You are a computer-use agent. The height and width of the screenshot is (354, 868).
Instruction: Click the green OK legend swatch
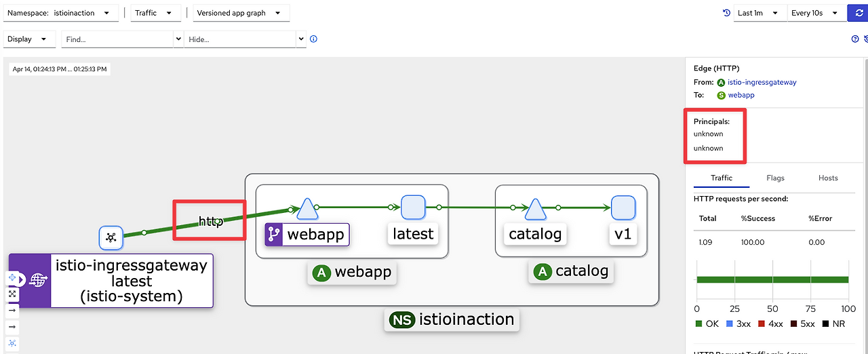(699, 324)
